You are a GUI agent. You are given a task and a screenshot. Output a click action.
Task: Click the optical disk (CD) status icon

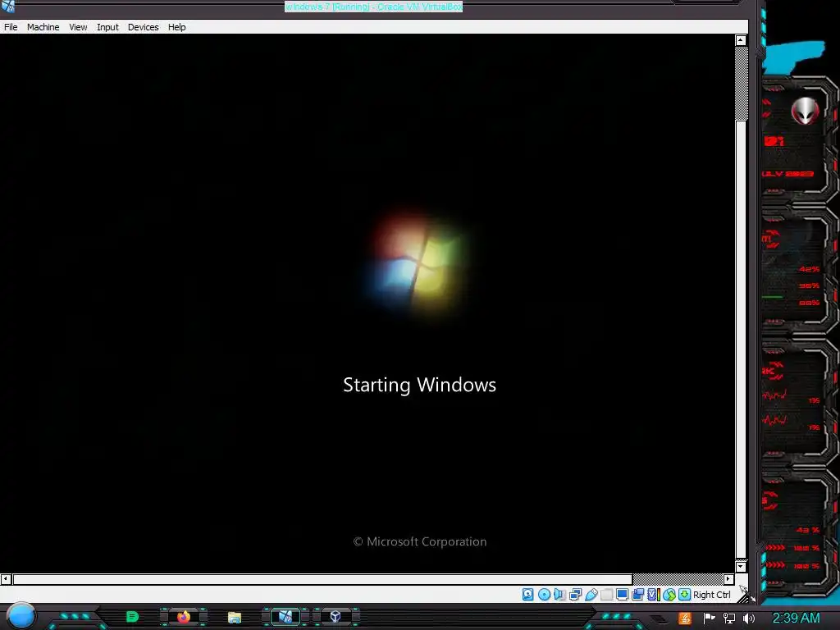(x=544, y=594)
